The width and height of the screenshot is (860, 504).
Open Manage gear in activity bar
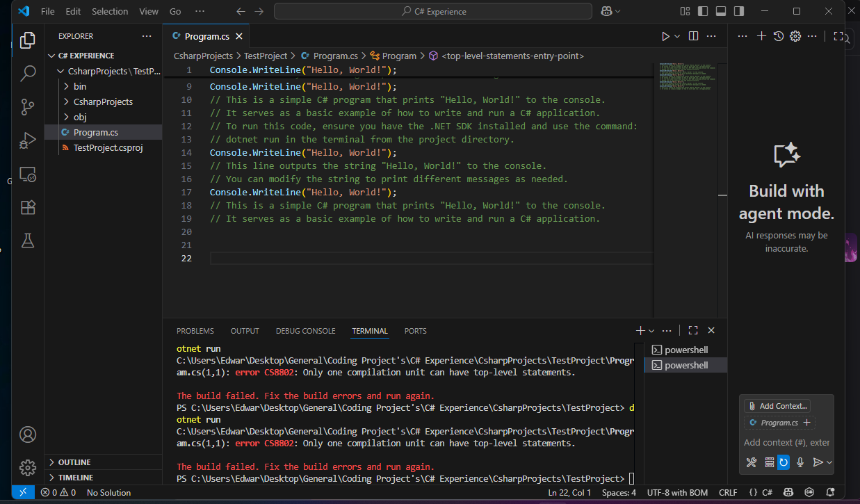[x=28, y=467]
